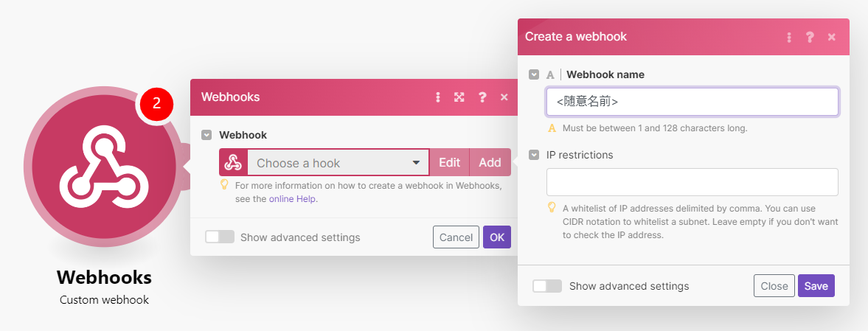Click the lightbulb hint icon under Choose a hook
Viewport: 868px width, 331px height.
[x=224, y=184]
